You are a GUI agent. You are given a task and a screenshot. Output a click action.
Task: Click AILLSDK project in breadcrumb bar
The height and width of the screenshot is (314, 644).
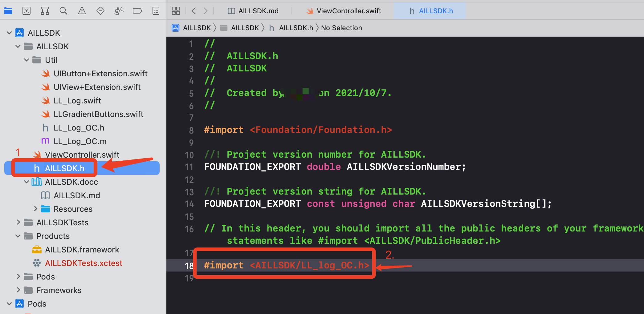(x=191, y=28)
